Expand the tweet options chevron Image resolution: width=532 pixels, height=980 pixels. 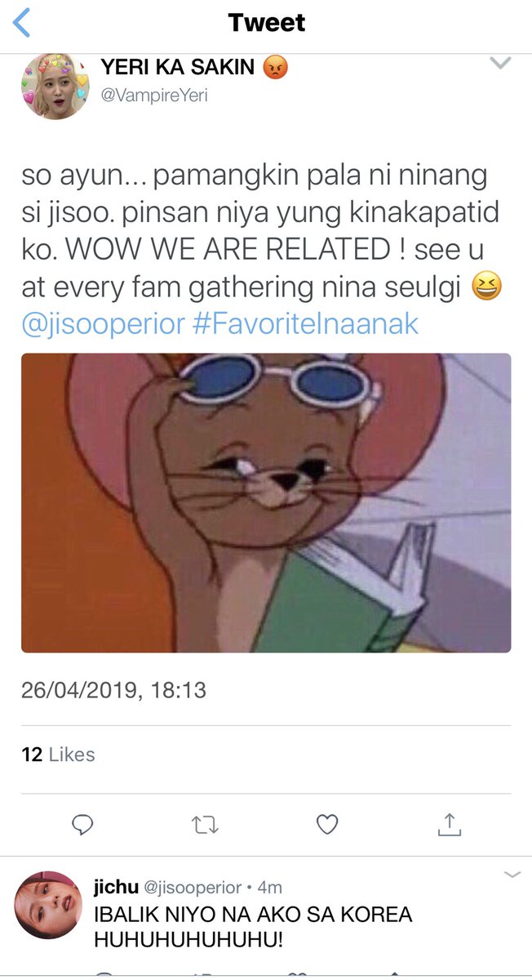[x=499, y=64]
